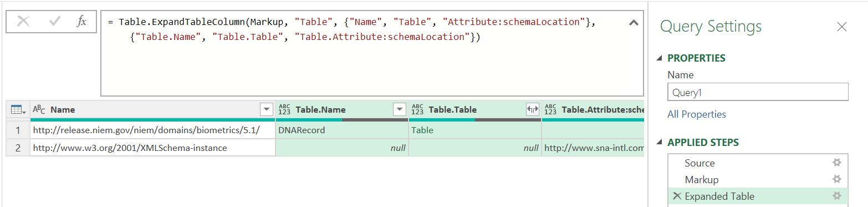Click the XMLSchema-instance URL cell
This screenshot has width=868, height=207.
152,148
